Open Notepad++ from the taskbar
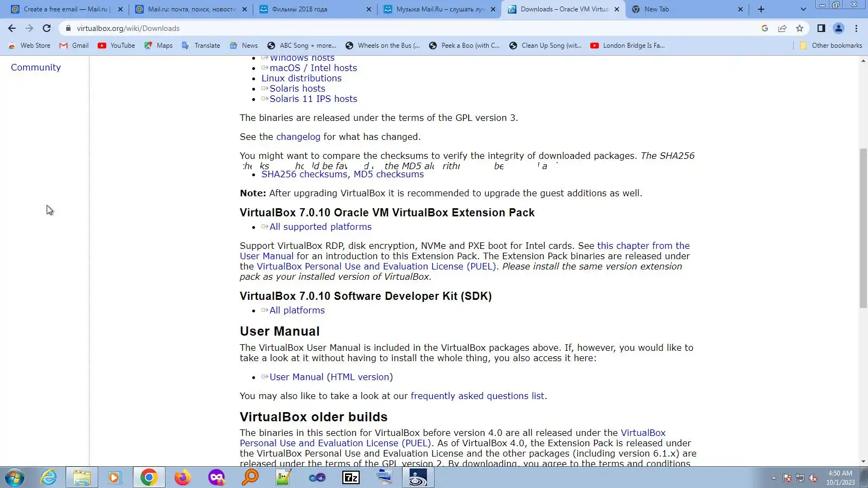The height and width of the screenshot is (488, 868). (284, 478)
